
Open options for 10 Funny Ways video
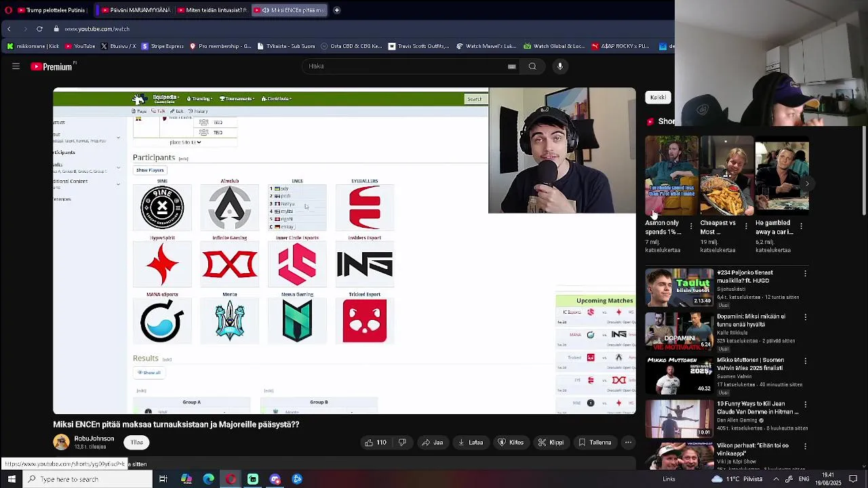click(x=805, y=405)
